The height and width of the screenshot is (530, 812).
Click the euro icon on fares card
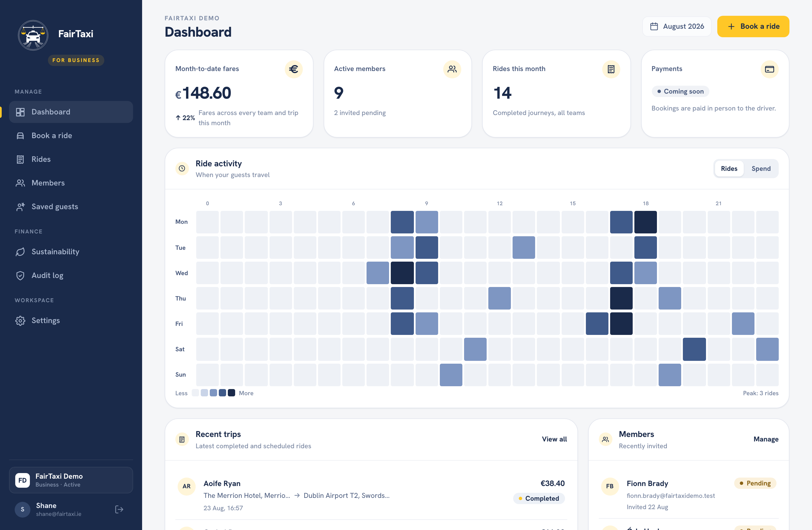[294, 69]
